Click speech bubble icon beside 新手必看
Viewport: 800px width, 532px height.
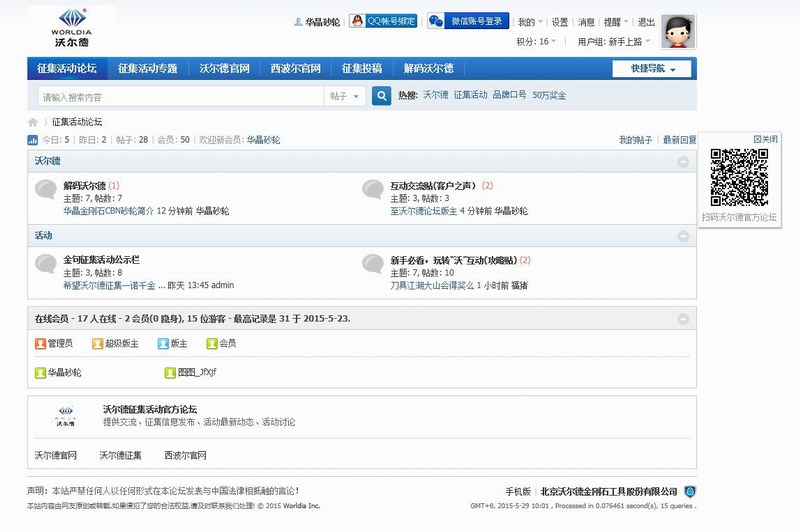(373, 264)
